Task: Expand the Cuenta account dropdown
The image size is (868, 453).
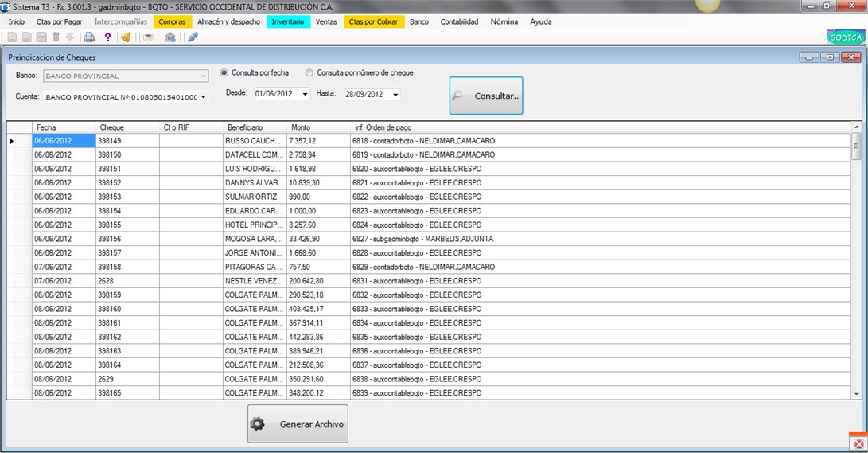Action: coord(203,97)
